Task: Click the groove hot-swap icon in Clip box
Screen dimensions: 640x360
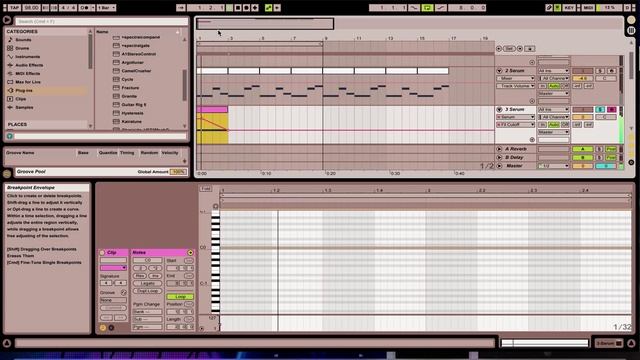Action: (123, 293)
